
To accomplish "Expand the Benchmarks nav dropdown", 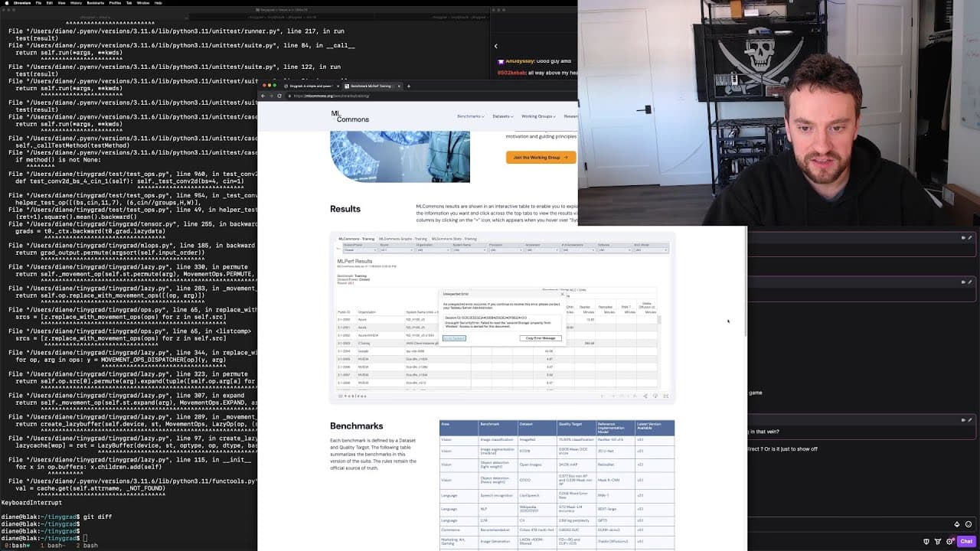I will [x=470, y=116].
